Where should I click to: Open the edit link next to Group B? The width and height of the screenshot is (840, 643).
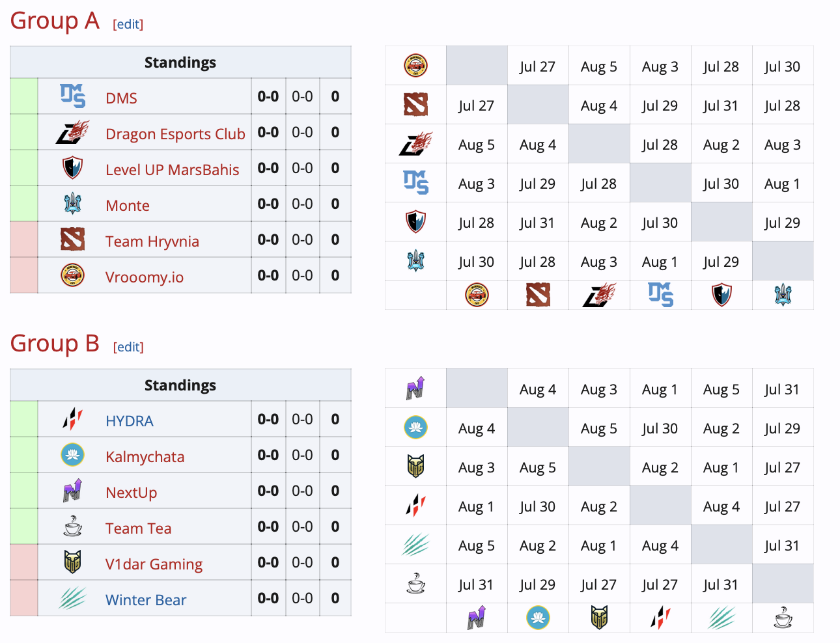[128, 347]
